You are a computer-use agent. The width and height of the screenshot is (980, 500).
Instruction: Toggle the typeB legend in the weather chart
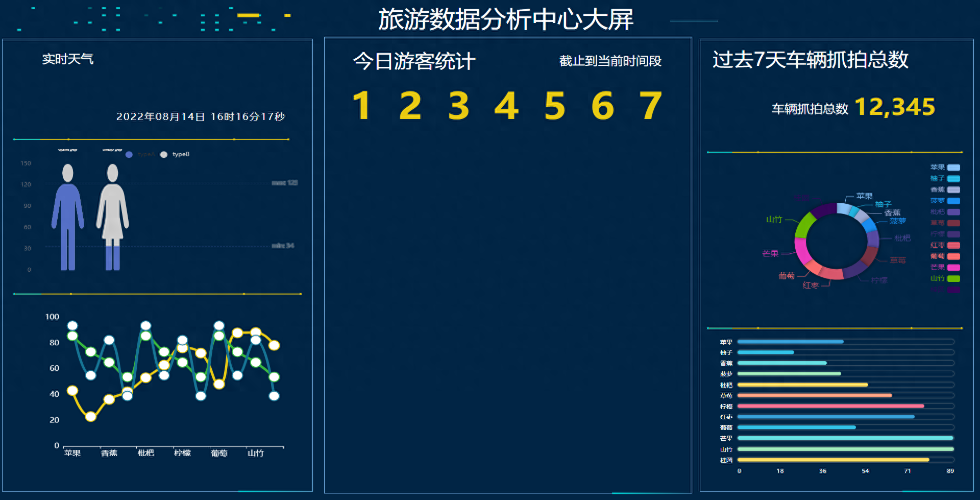tap(174, 154)
